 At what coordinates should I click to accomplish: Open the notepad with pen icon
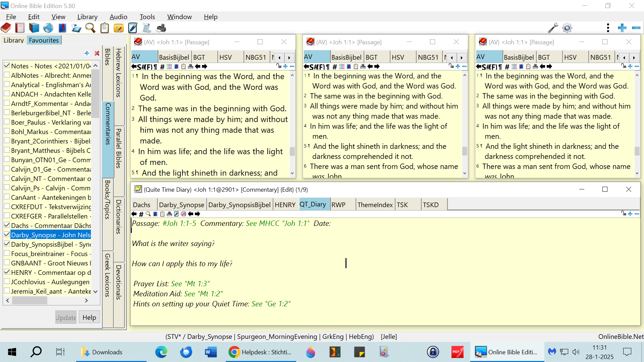coord(133,28)
